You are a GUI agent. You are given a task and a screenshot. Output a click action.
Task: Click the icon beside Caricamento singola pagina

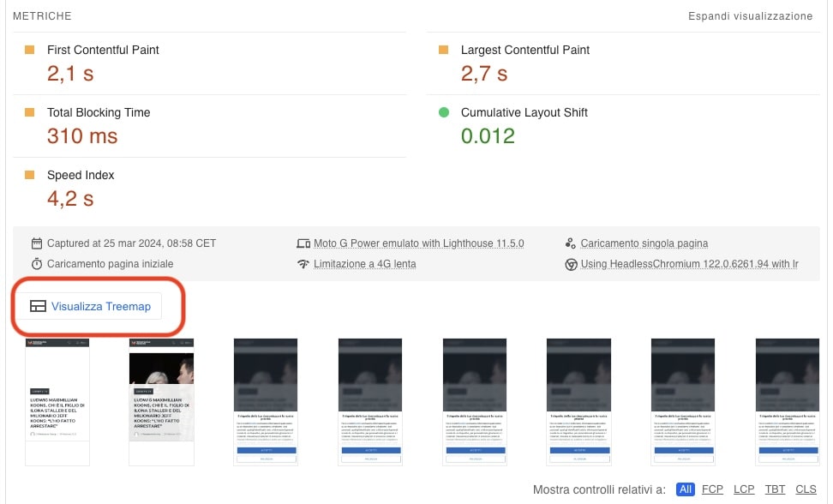(x=570, y=243)
